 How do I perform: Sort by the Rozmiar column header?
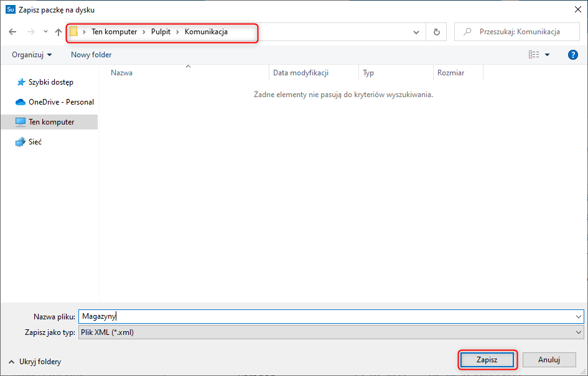tap(458, 73)
